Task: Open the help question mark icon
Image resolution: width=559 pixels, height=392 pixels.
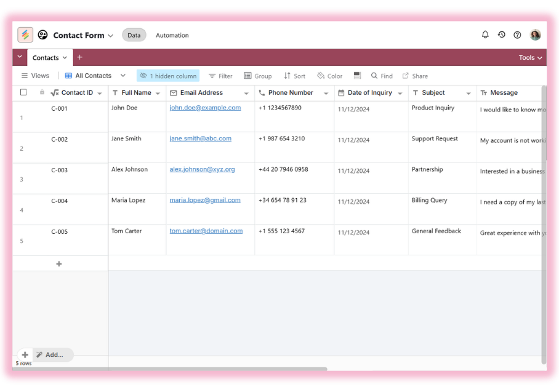Action: (517, 35)
